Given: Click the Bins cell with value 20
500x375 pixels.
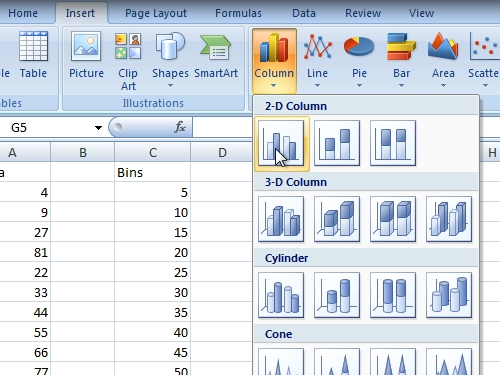Looking at the screenshot, I should (153, 252).
